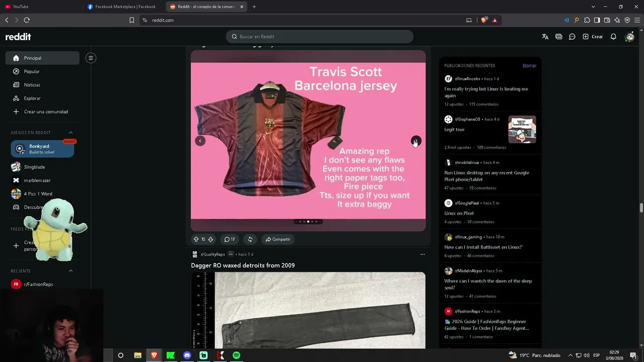Open the Bonkyard game
Screen dimensions: 644x362
click(42, 149)
